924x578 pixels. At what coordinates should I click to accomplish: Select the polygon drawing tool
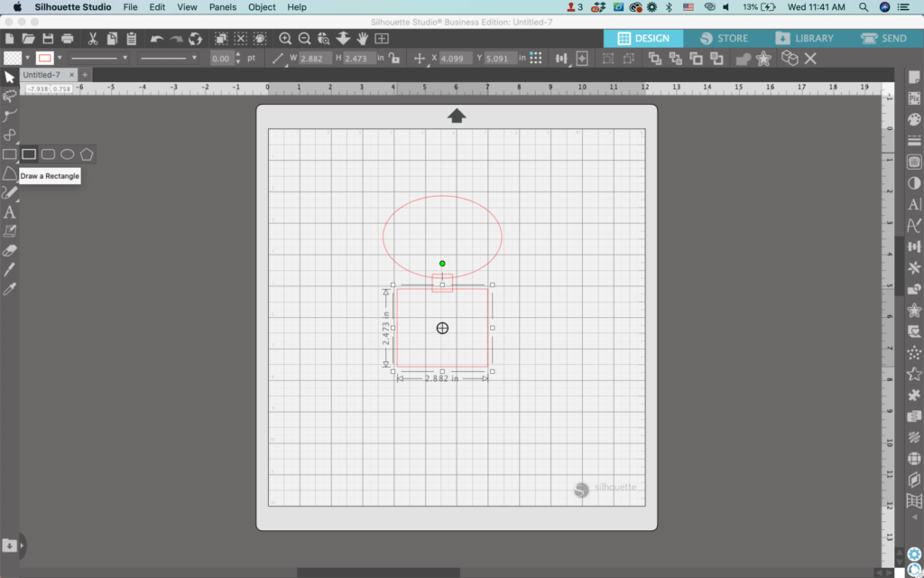tap(87, 154)
